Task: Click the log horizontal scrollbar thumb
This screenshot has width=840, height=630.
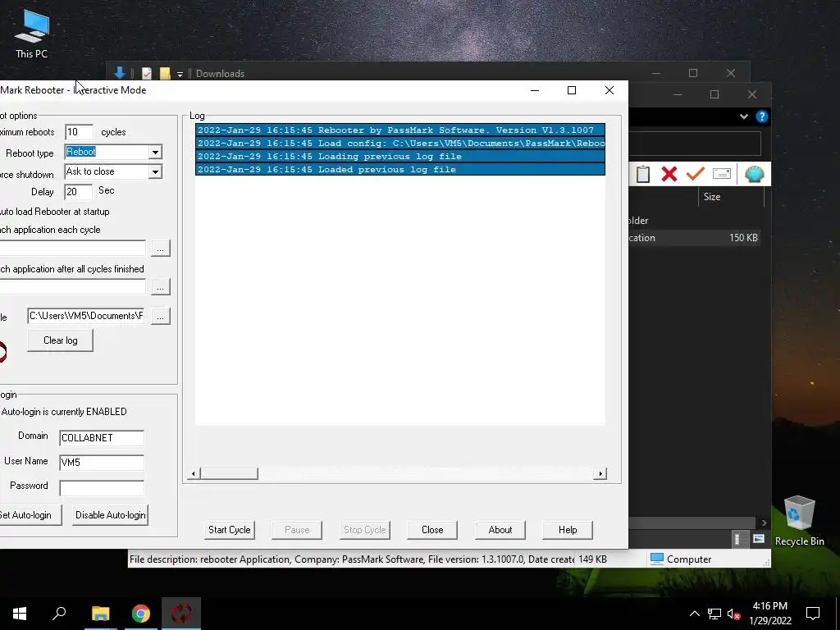Action: 229,473
